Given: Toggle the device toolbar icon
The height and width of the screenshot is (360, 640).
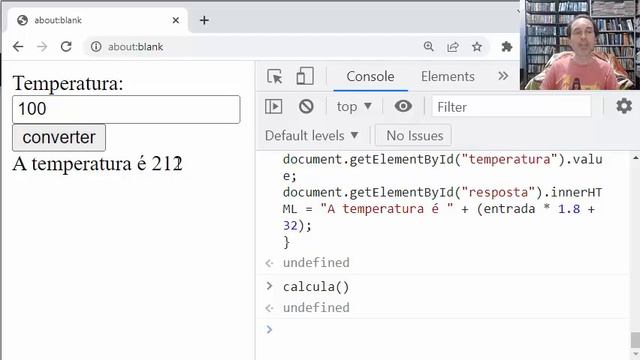Looking at the screenshot, I should pyautogui.click(x=305, y=76).
